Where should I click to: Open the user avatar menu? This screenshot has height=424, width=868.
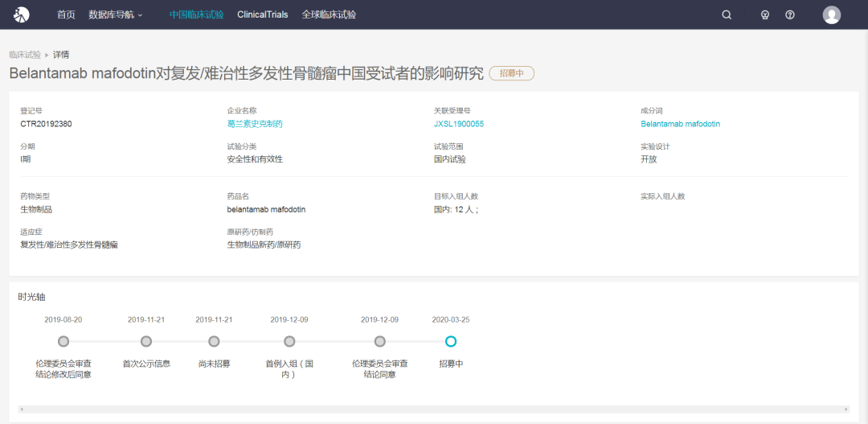click(832, 15)
